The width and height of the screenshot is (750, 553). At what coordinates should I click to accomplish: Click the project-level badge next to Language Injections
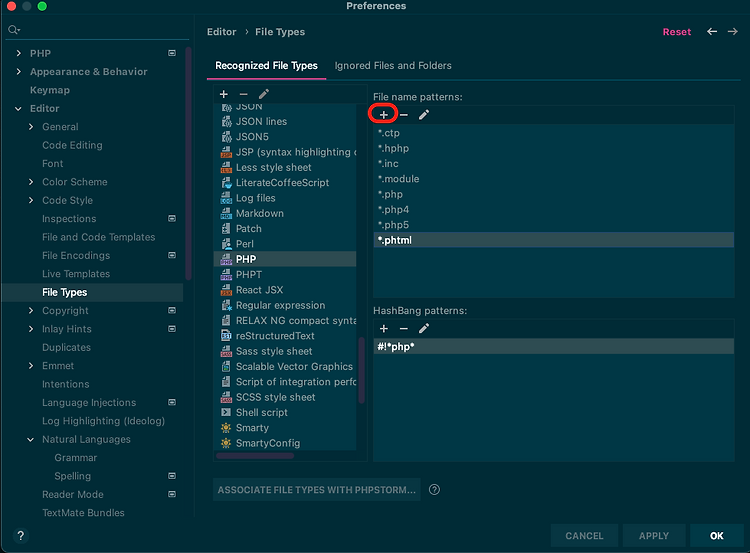coord(172,402)
